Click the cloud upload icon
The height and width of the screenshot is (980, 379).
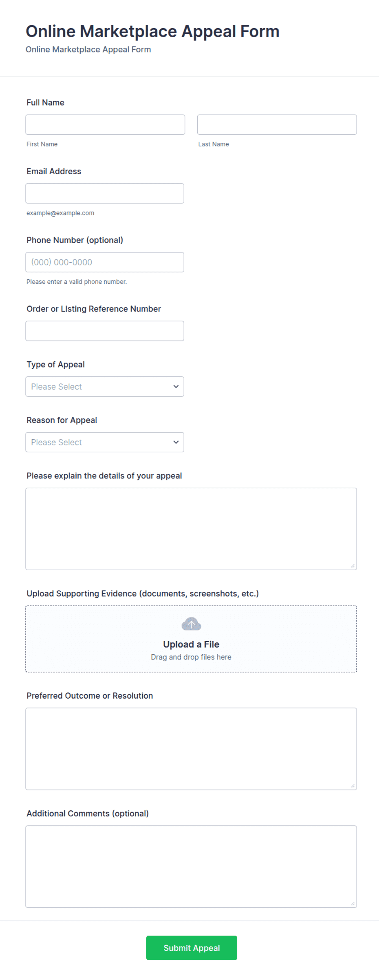[x=191, y=624]
